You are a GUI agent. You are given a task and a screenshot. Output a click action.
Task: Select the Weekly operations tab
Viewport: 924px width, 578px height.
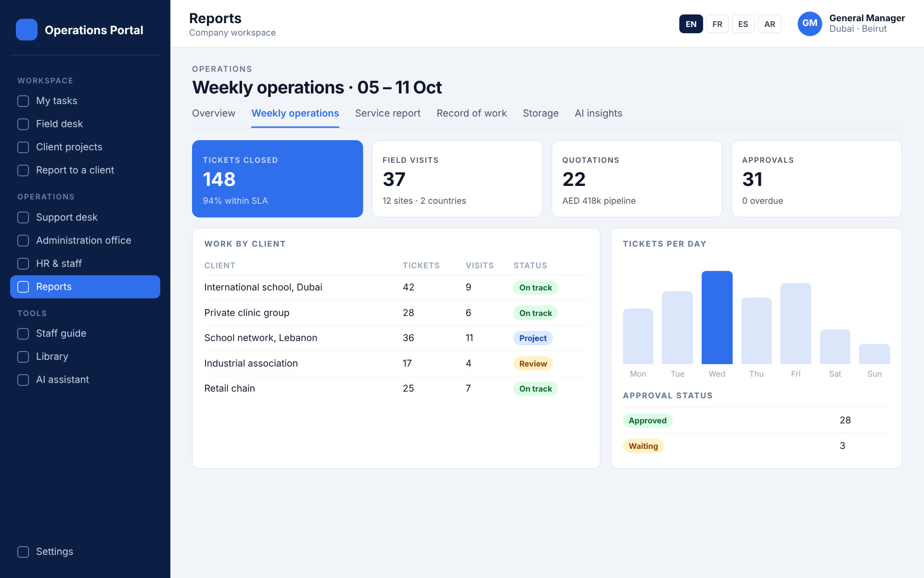coord(295,113)
